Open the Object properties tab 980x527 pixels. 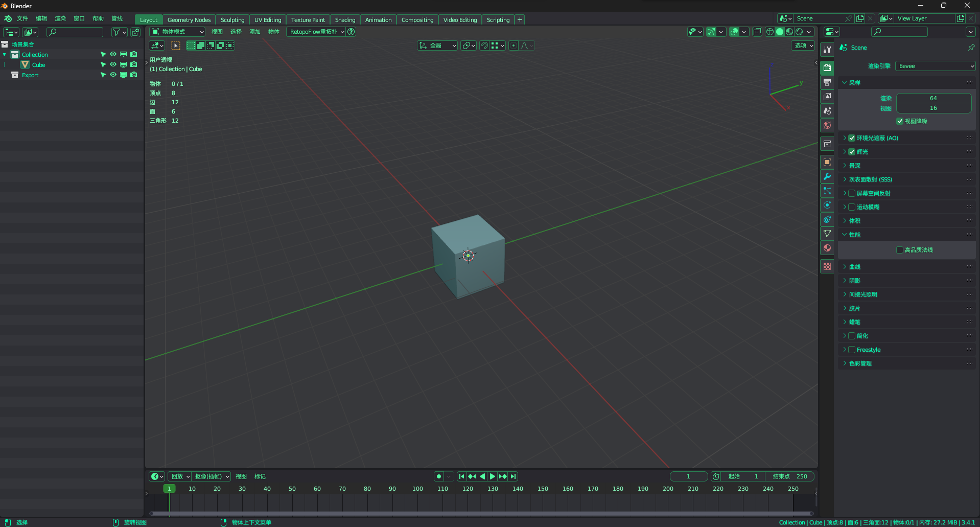click(827, 162)
